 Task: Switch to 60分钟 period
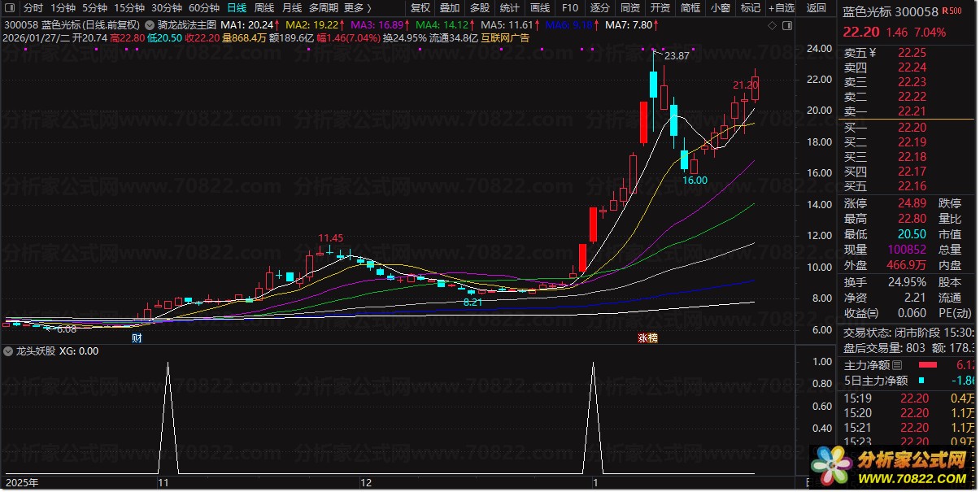204,7
